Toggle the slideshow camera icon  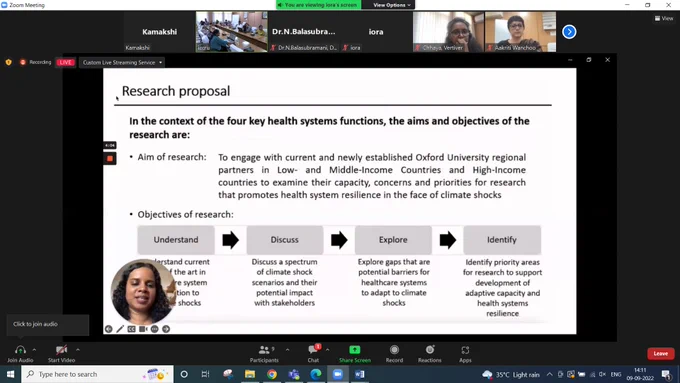coord(143,329)
